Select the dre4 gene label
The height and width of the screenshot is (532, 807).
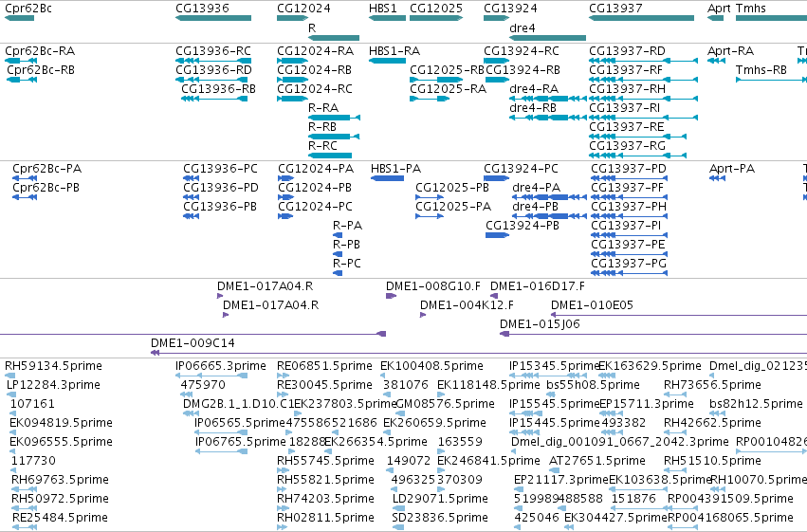523,28
